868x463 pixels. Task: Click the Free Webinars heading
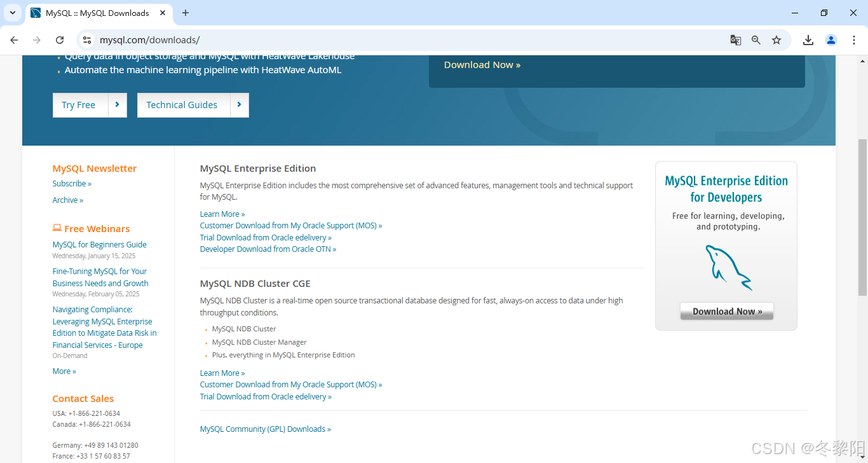tap(97, 229)
